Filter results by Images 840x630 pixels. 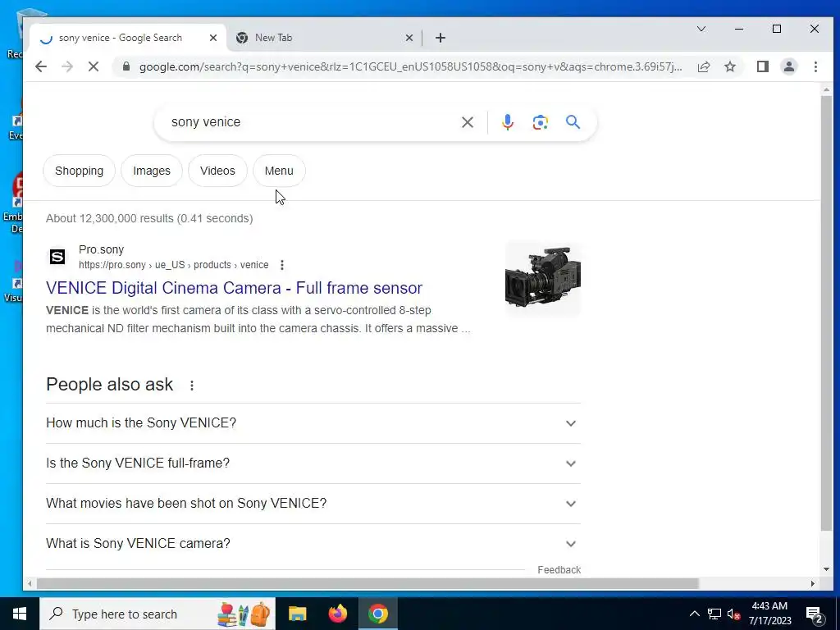tap(152, 171)
